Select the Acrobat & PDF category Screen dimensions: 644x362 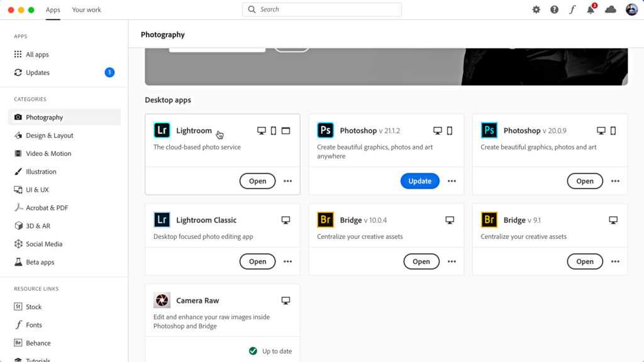coord(64,207)
